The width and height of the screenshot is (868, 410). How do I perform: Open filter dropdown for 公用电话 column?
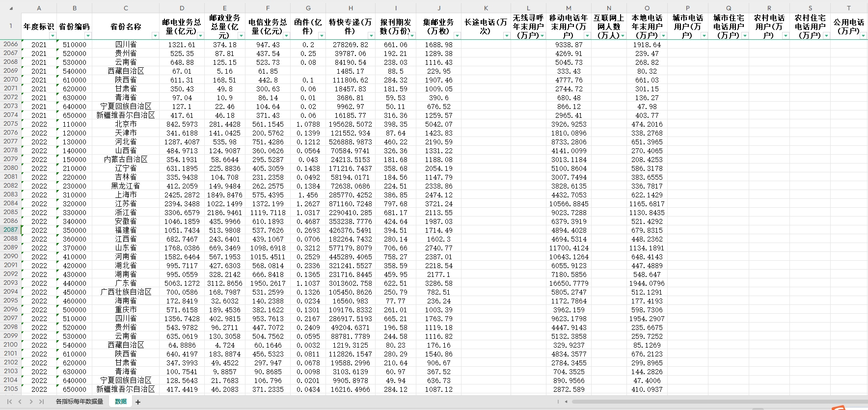click(863, 35)
